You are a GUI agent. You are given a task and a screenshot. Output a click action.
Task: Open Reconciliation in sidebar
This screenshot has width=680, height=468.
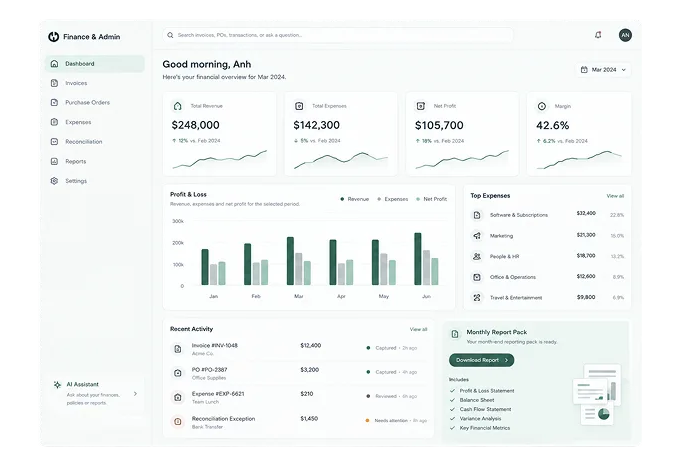click(x=95, y=141)
